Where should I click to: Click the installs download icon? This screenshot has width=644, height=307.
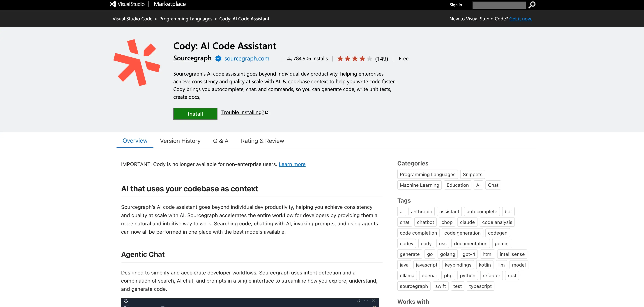click(289, 58)
